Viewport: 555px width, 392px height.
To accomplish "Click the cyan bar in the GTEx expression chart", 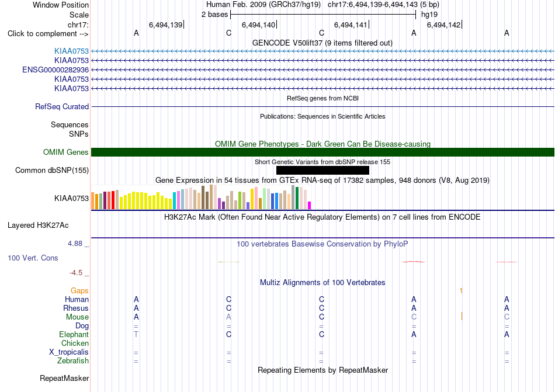I will pos(175,200).
